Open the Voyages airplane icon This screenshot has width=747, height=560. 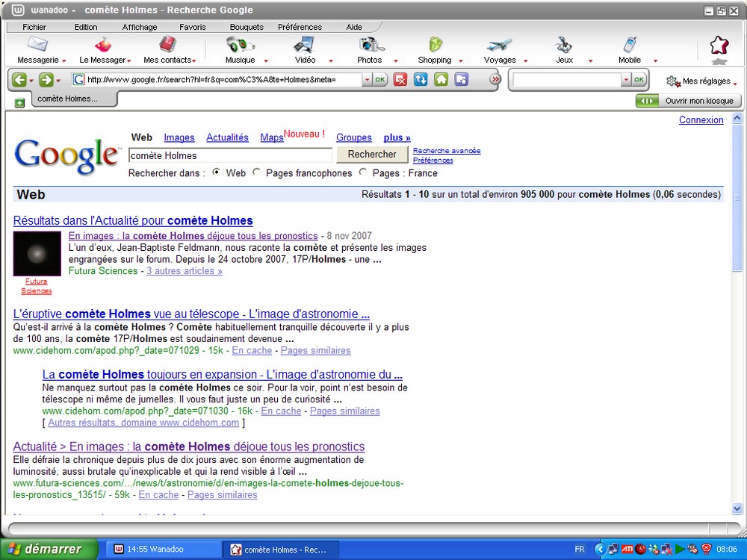tap(499, 46)
